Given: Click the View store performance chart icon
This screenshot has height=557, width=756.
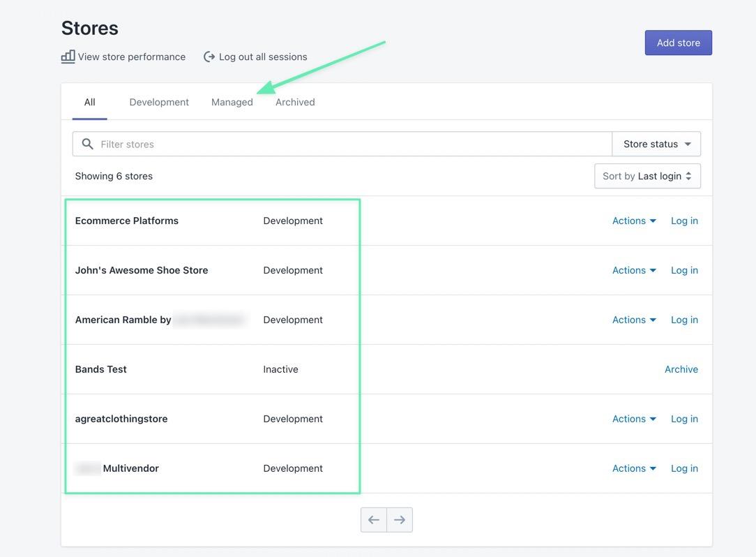Looking at the screenshot, I should click(68, 57).
